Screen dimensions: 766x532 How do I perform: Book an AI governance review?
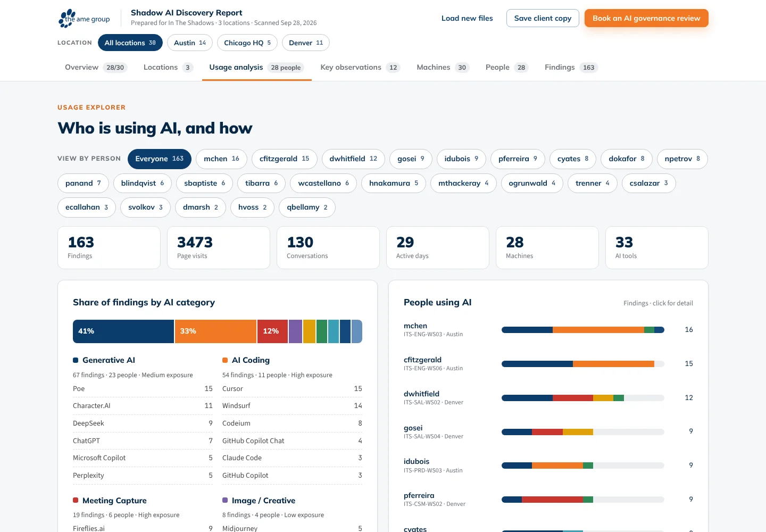coord(646,18)
